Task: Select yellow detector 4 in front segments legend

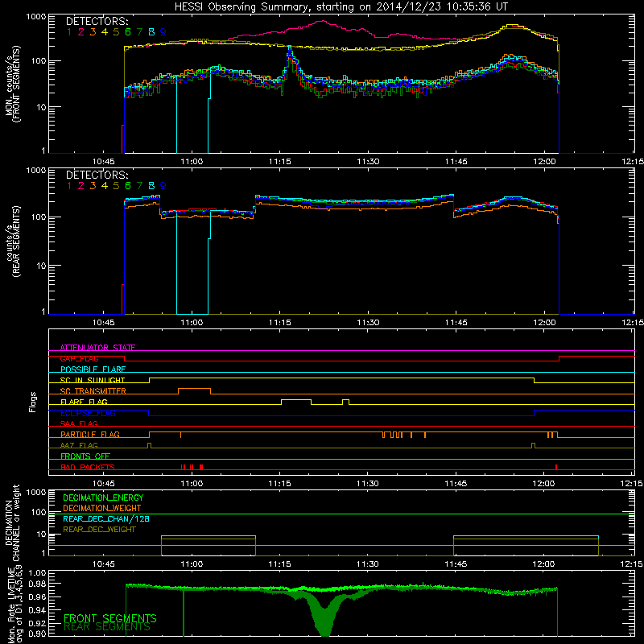Action: click(105, 32)
